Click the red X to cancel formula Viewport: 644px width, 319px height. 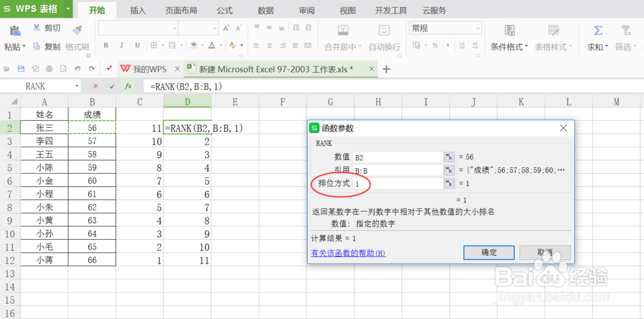[96, 86]
